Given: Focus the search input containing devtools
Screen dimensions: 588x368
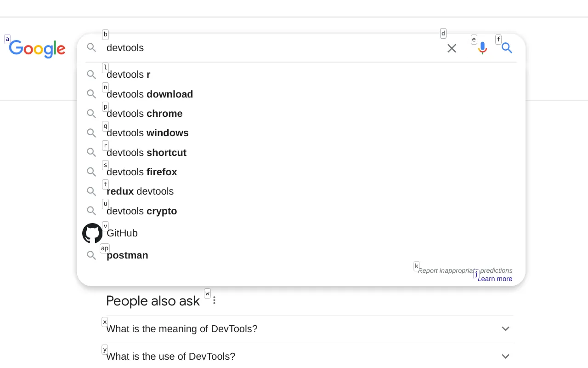Looking at the screenshot, I should coord(271,48).
